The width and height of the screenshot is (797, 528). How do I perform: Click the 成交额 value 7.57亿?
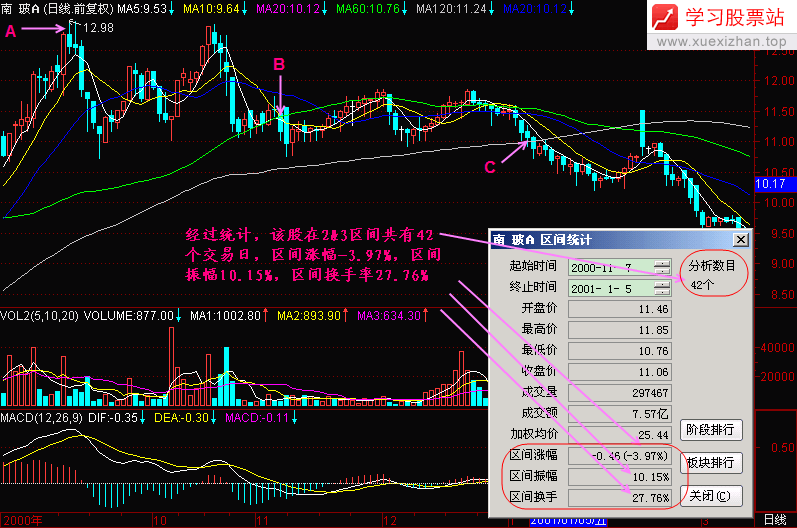(x=620, y=414)
